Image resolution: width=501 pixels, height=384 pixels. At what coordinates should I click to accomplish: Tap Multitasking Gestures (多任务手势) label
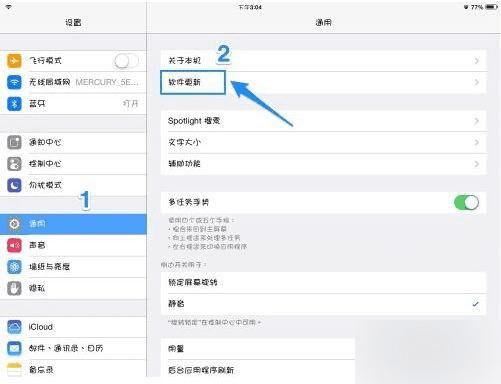[189, 202]
